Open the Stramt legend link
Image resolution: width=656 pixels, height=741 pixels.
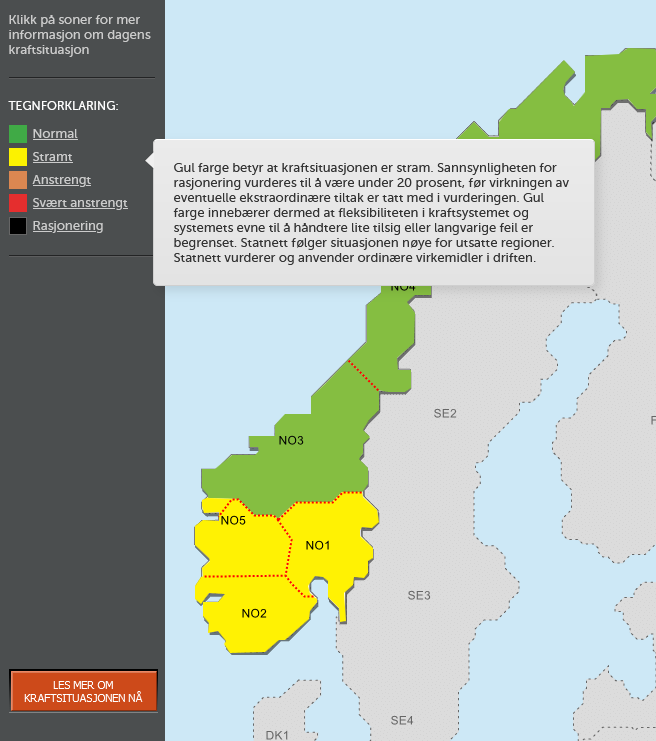tap(52, 157)
